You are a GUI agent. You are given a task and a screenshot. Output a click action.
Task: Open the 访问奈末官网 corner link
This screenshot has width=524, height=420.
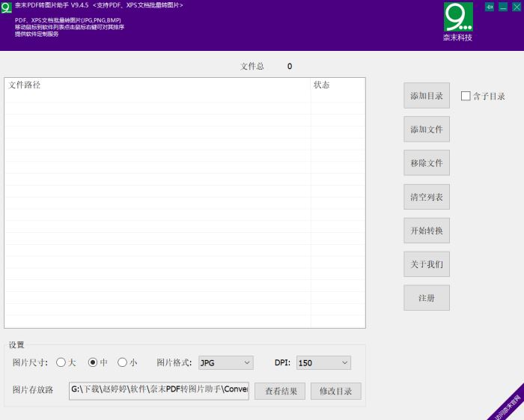(x=508, y=407)
